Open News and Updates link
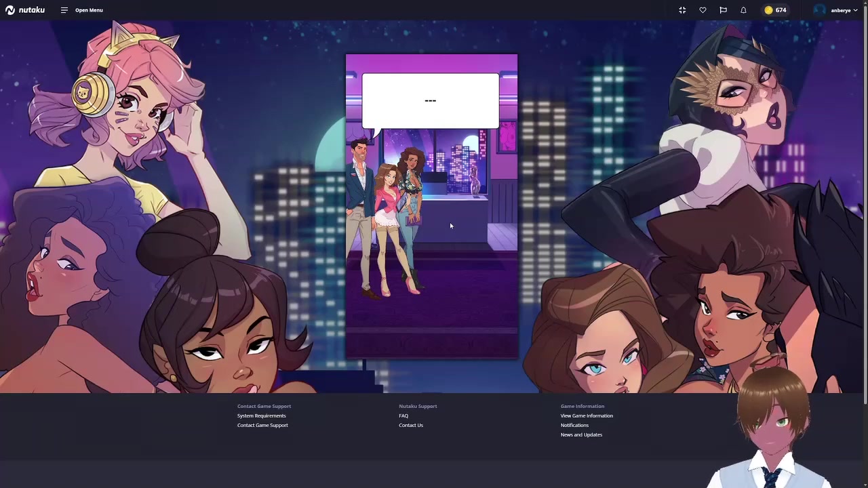 click(581, 434)
